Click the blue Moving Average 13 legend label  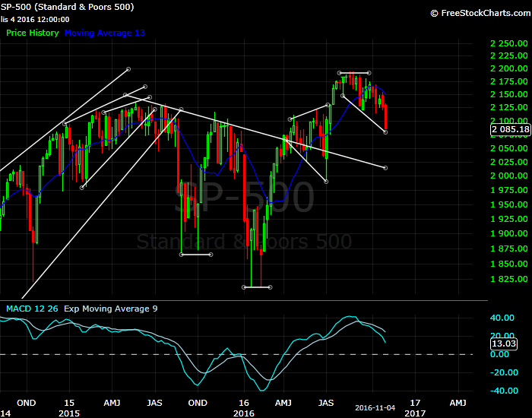coord(105,33)
